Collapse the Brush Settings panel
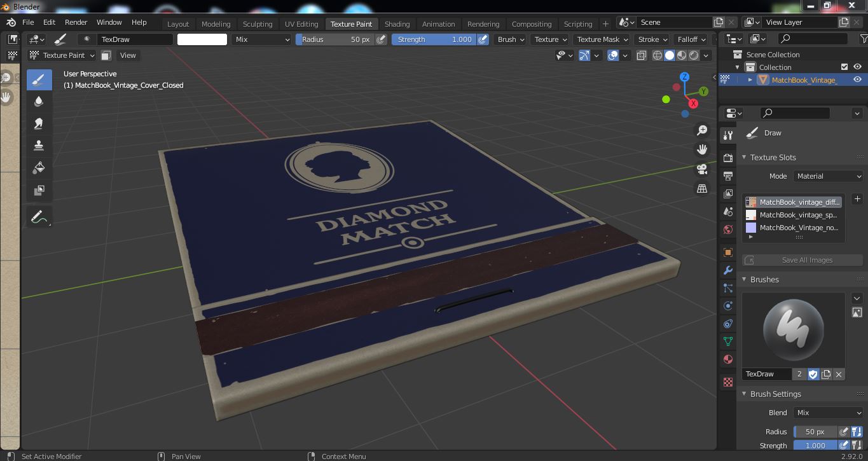This screenshot has width=868, height=461. click(x=745, y=394)
